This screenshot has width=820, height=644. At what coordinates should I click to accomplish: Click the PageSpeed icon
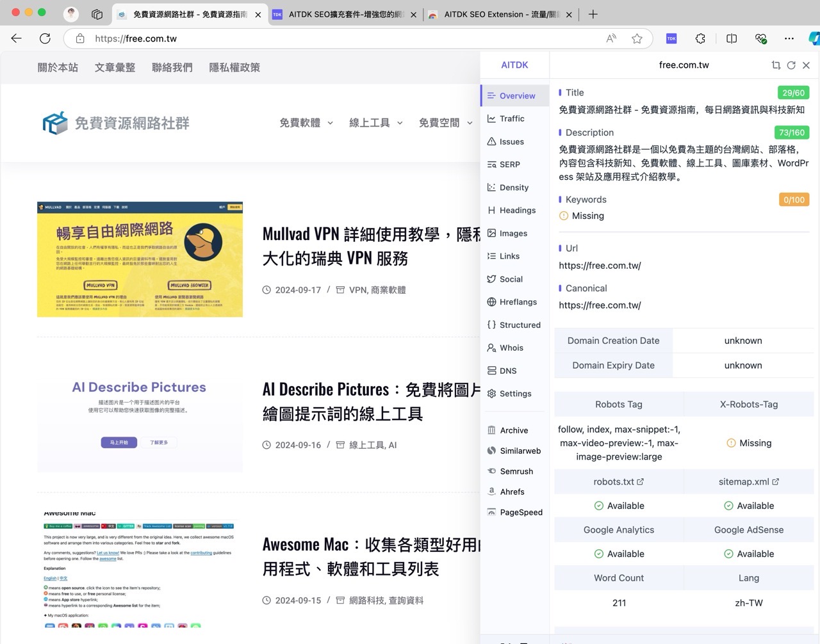tap(491, 512)
